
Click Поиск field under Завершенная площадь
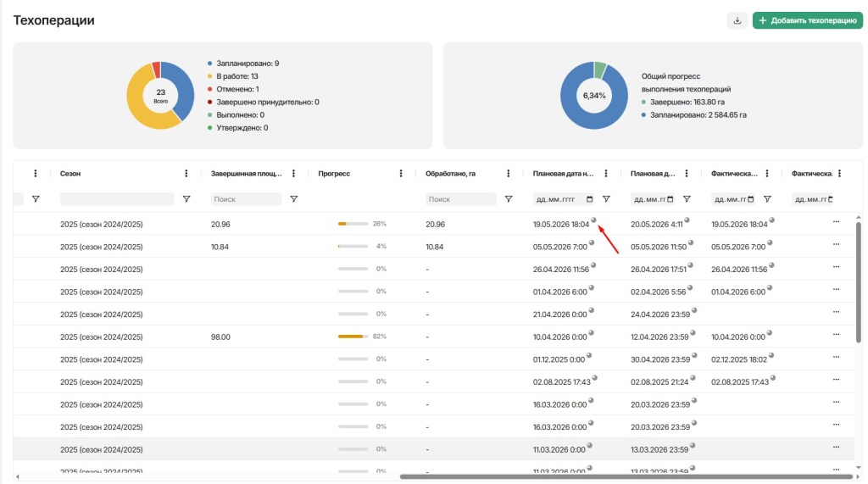pyautogui.click(x=246, y=199)
